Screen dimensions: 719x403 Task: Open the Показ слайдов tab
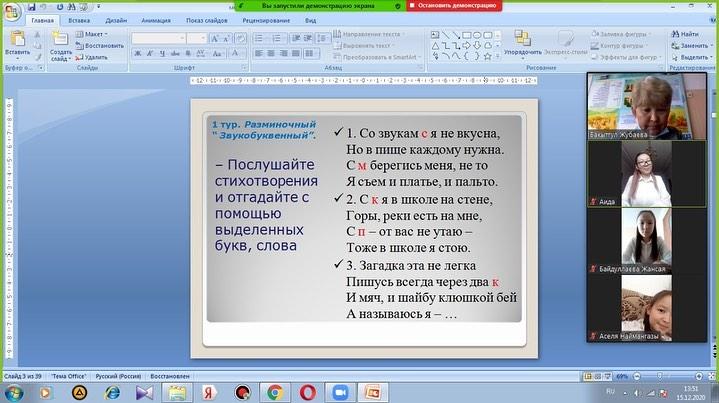click(206, 20)
